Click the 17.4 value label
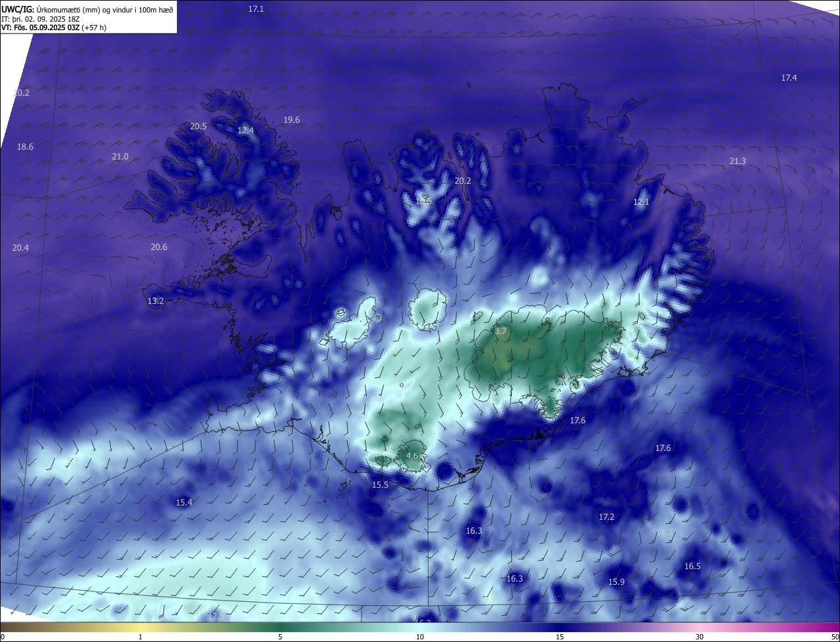Image resolution: width=840 pixels, height=642 pixels. coord(789,77)
